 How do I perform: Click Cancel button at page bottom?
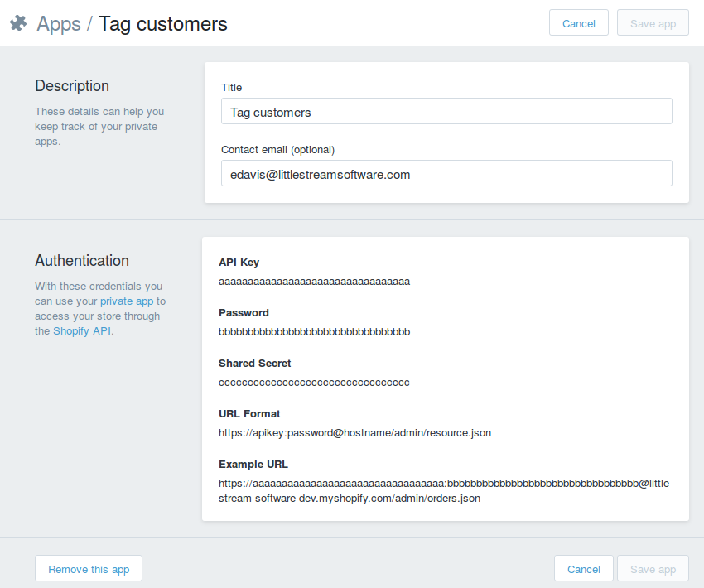[584, 569]
